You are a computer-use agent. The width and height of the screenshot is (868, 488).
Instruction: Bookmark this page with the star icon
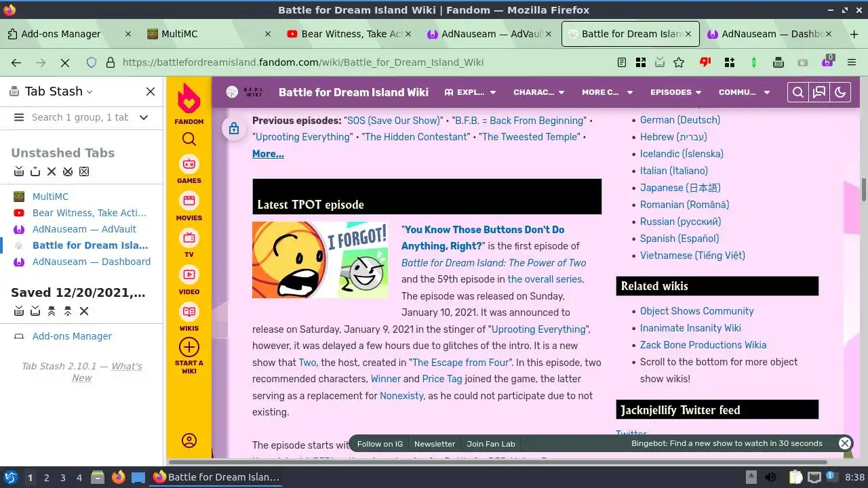tap(679, 62)
